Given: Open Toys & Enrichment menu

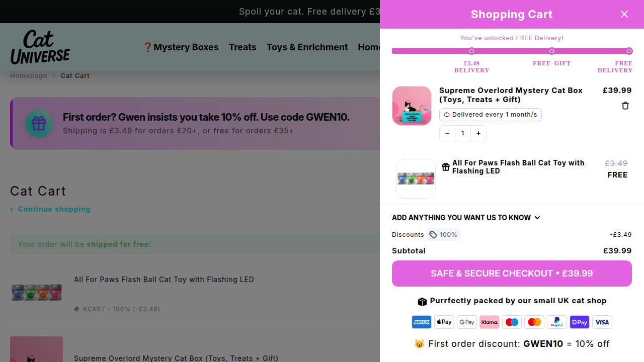Looking at the screenshot, I should [x=307, y=47].
